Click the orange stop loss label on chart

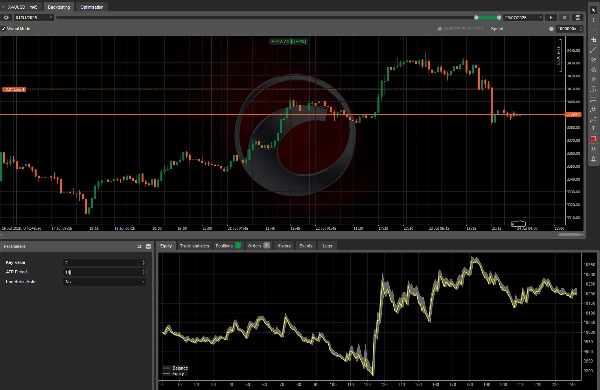pos(14,90)
